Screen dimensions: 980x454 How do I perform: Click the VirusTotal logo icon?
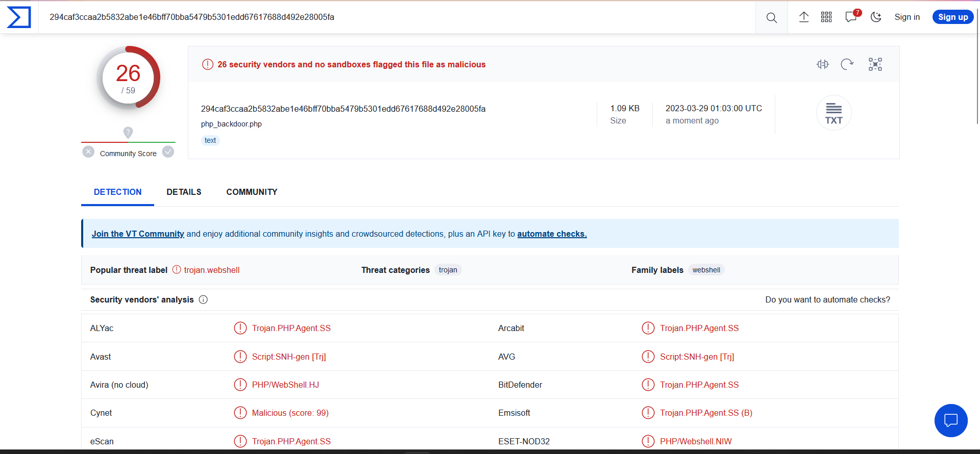point(19,17)
